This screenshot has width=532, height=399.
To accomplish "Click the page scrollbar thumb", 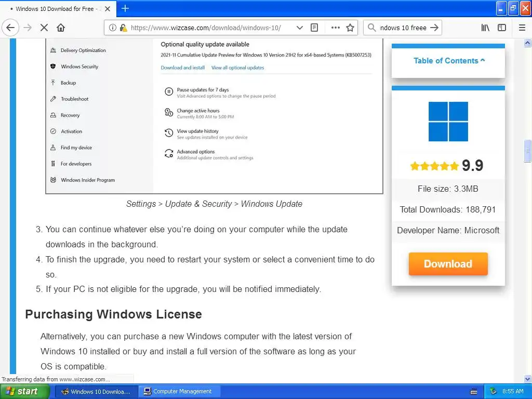I will [527, 151].
